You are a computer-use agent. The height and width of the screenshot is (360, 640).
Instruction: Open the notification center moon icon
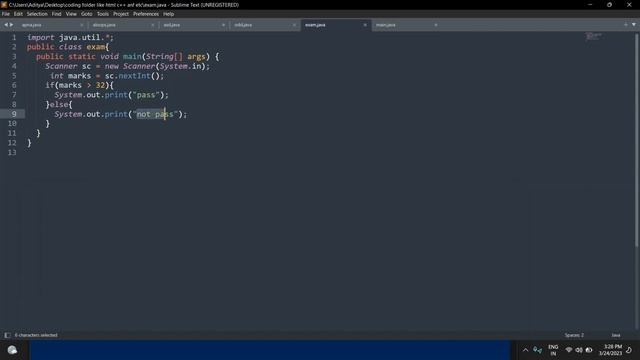[629, 350]
